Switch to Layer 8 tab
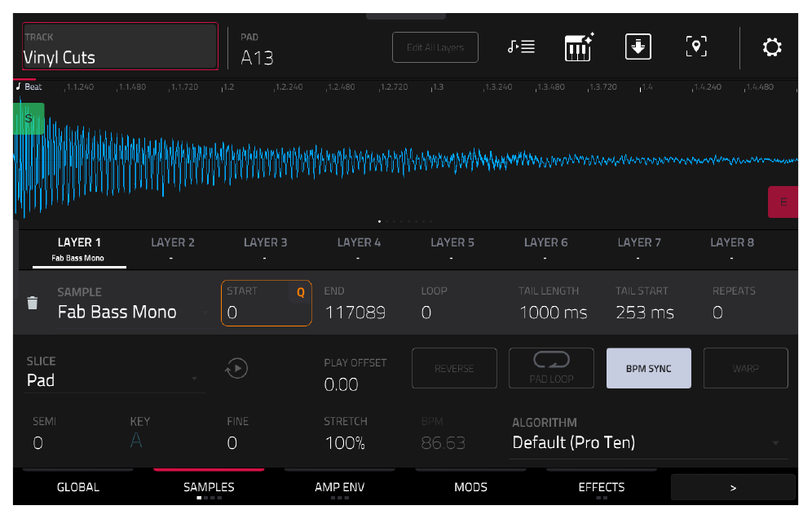This screenshot has height=519, width=812. pos(732,250)
